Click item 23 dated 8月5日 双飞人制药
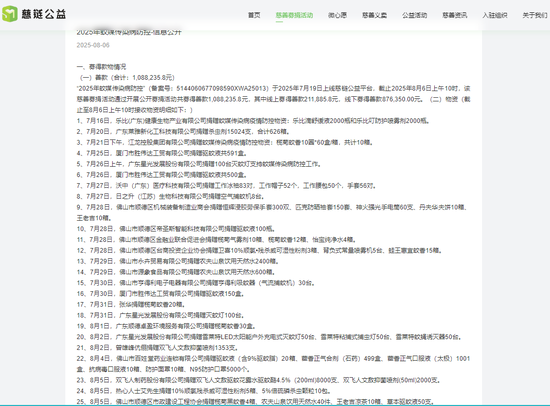The image size is (550, 406). (x=259, y=380)
